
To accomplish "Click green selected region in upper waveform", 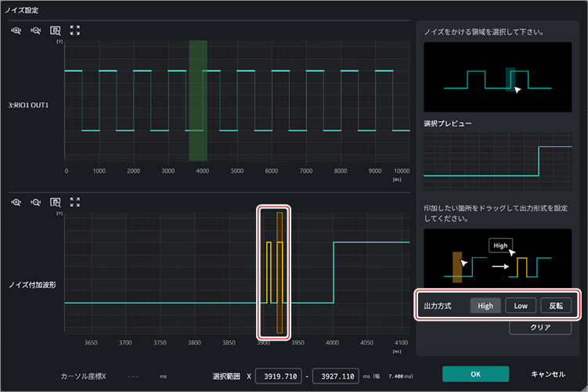I will (x=198, y=100).
